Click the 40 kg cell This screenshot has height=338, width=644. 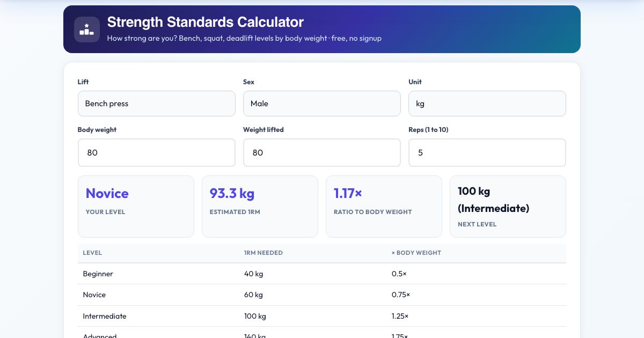253,274
